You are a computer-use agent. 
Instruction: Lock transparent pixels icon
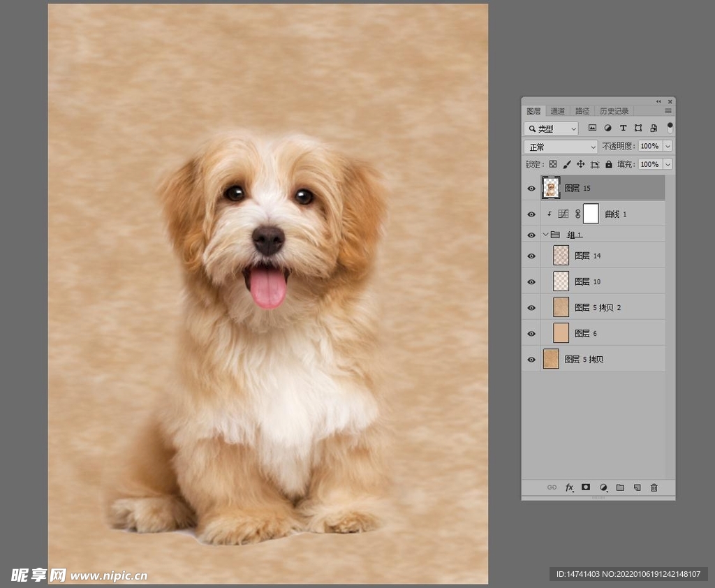(553, 164)
